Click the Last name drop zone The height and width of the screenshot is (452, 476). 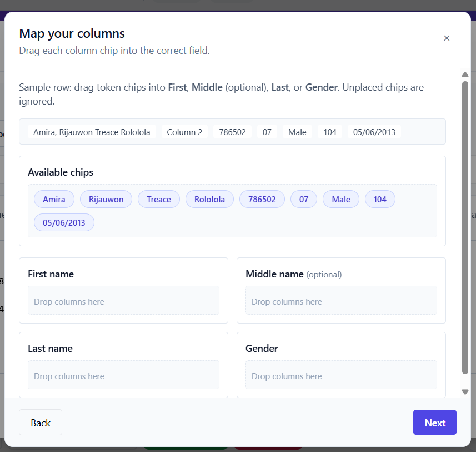(123, 376)
